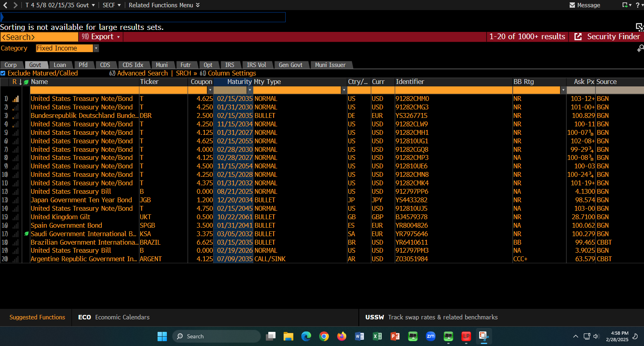Image resolution: width=644 pixels, height=346 pixels.
Task: Click the pop-out icon at top right
Action: click(x=640, y=27)
